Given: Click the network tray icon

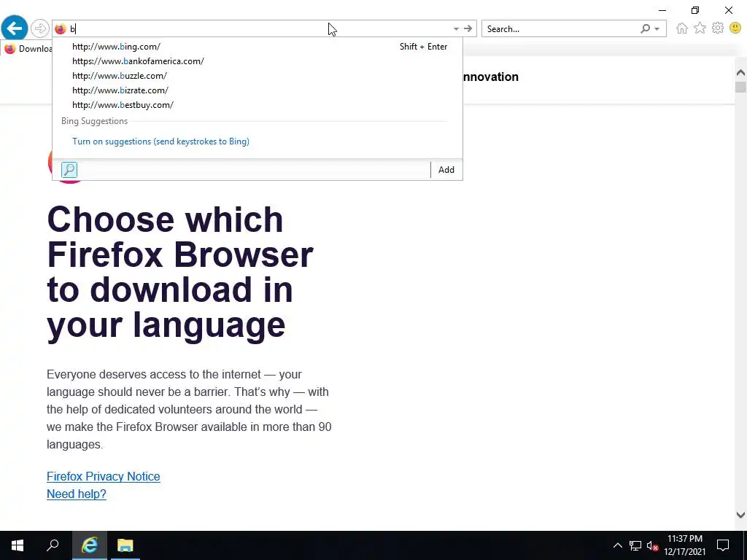Looking at the screenshot, I should (x=635, y=545).
